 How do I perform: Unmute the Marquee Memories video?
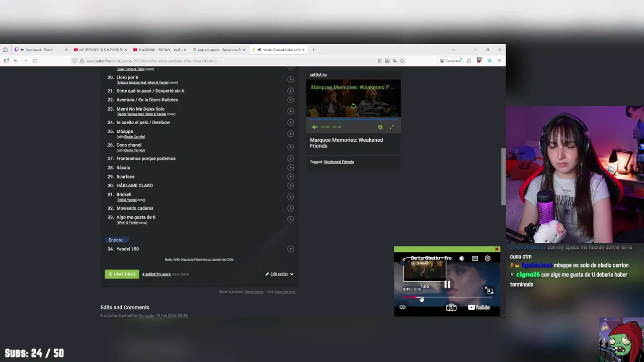point(315,127)
